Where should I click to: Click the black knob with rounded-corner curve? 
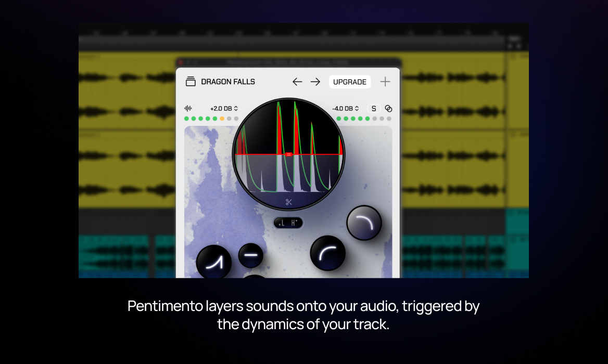[x=327, y=253]
